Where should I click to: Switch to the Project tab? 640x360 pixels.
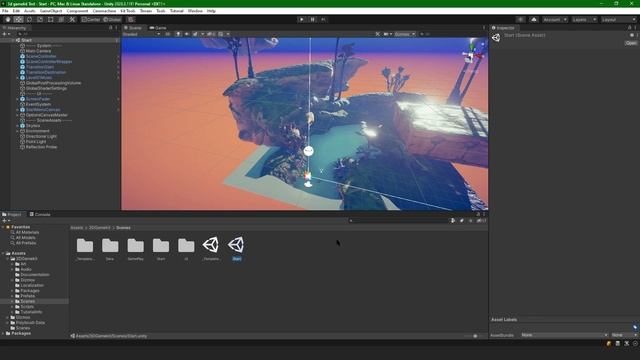coord(12,214)
